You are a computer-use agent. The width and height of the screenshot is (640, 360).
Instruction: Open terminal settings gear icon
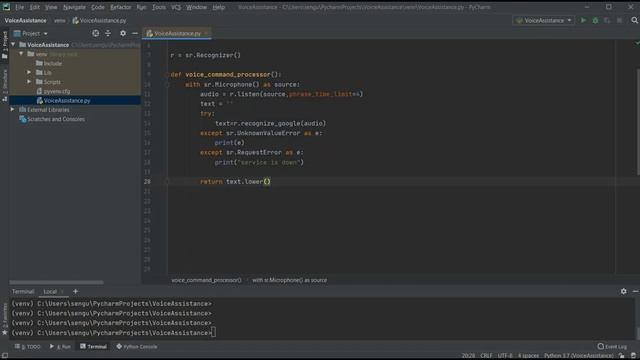pyautogui.click(x=624, y=291)
